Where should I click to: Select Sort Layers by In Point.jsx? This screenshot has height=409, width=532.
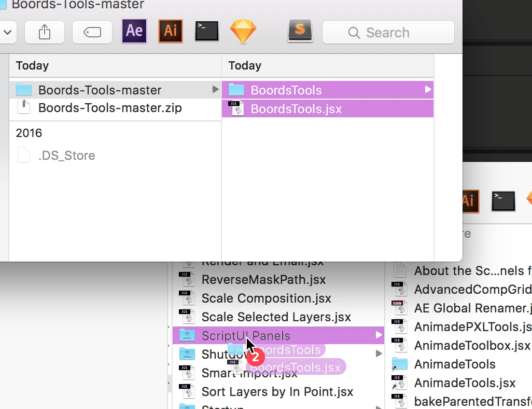[278, 392]
